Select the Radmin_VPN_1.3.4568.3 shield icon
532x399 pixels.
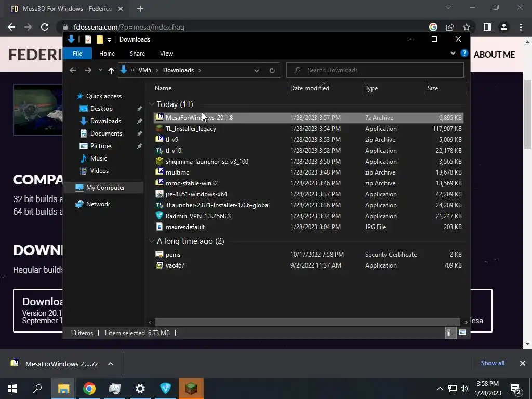point(159,216)
